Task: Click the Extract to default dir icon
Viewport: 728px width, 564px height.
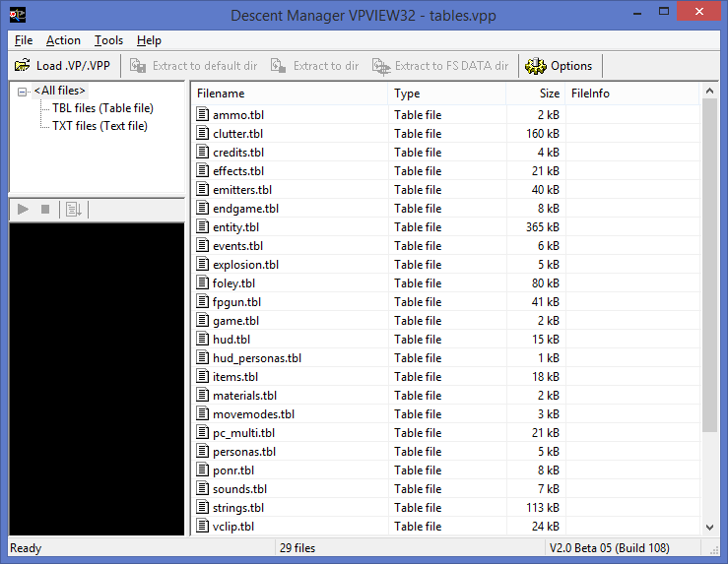Action: click(x=138, y=66)
